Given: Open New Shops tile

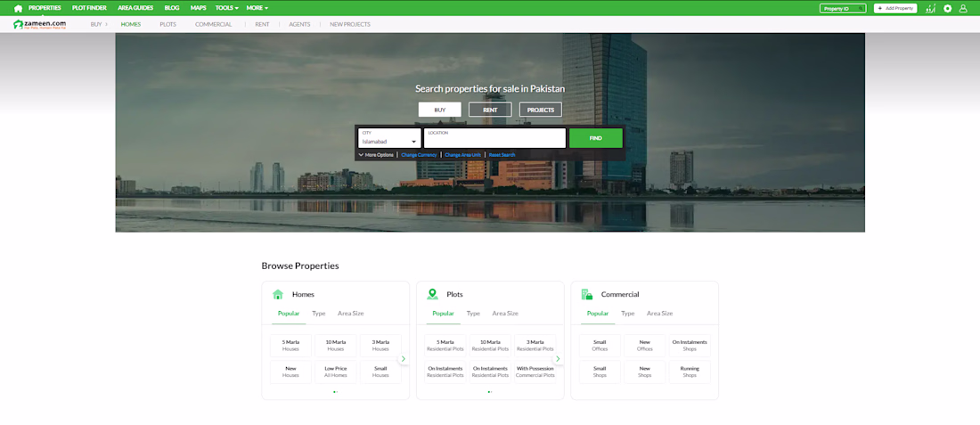Looking at the screenshot, I should tap(644, 372).
